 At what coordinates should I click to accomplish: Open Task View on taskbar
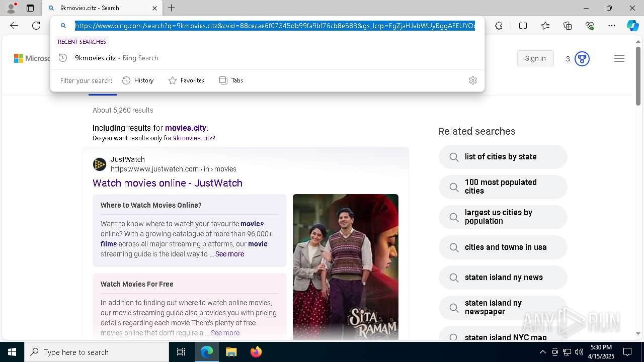click(x=181, y=352)
